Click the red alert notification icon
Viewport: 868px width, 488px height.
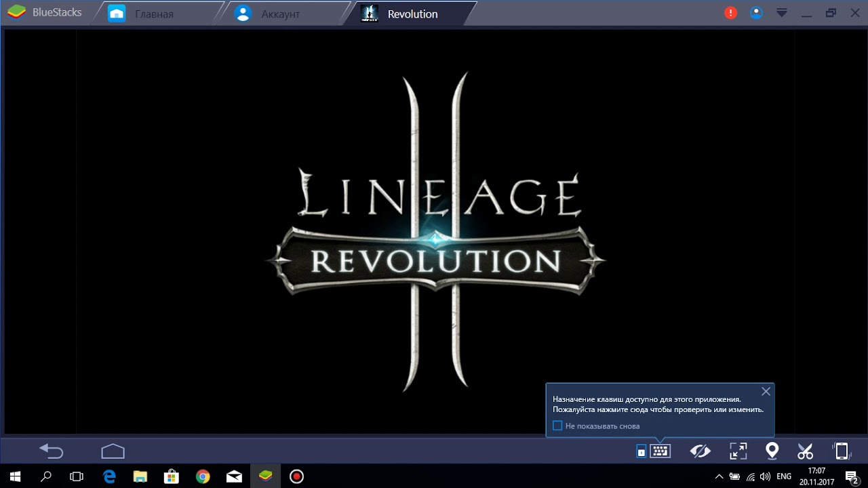[730, 13]
